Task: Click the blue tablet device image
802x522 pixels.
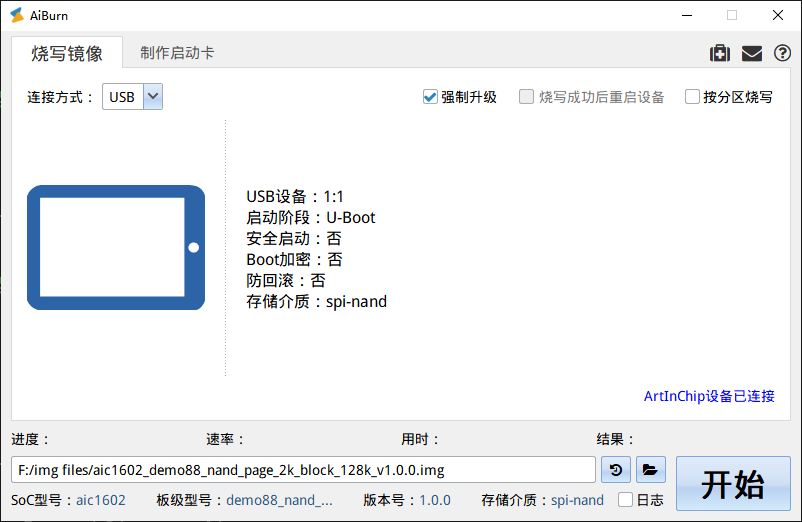Action: [115, 247]
